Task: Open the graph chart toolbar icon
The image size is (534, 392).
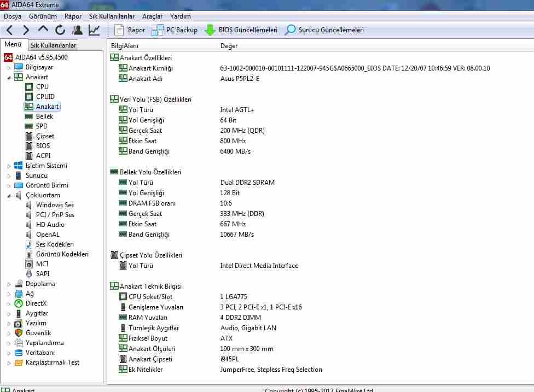Action: 95,30
